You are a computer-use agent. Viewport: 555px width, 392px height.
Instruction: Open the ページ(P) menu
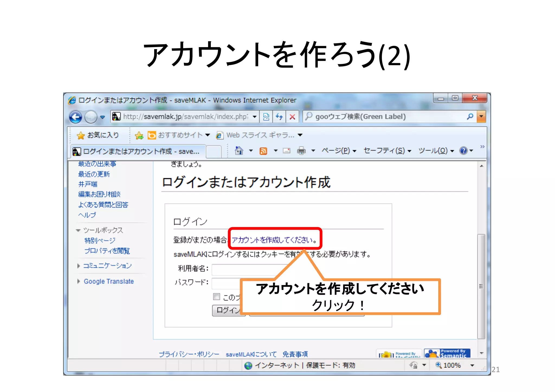335,151
